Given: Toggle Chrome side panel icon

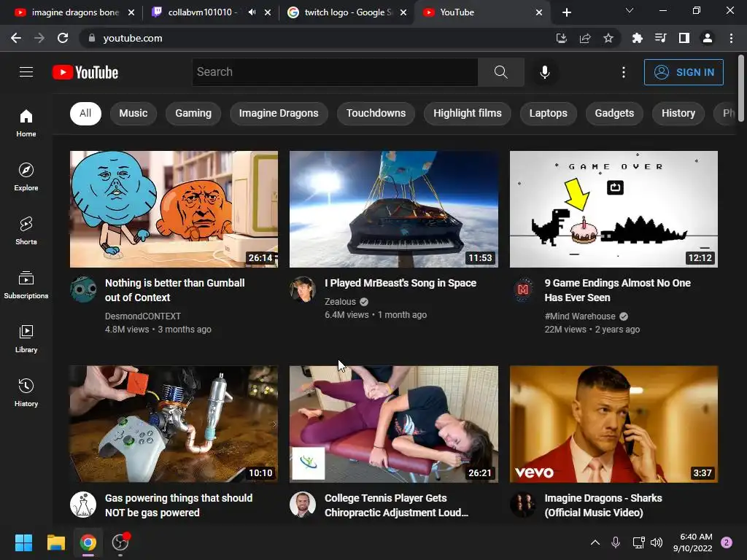Looking at the screenshot, I should coord(684,38).
